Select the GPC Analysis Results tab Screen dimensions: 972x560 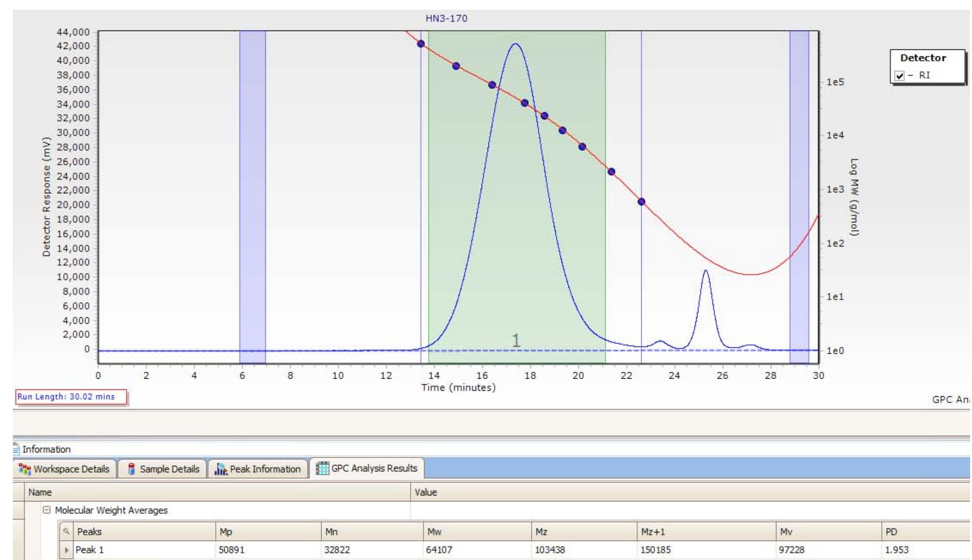coord(367,468)
